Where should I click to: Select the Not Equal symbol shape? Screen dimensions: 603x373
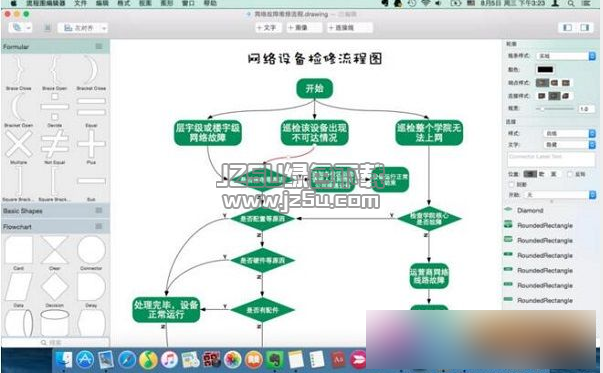tap(54, 144)
